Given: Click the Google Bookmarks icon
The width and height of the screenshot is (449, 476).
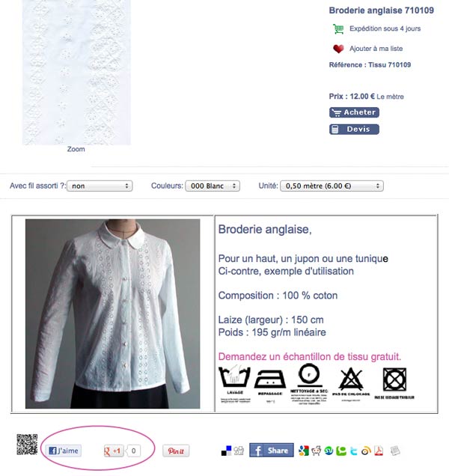Looking at the screenshot, I should [304, 451].
